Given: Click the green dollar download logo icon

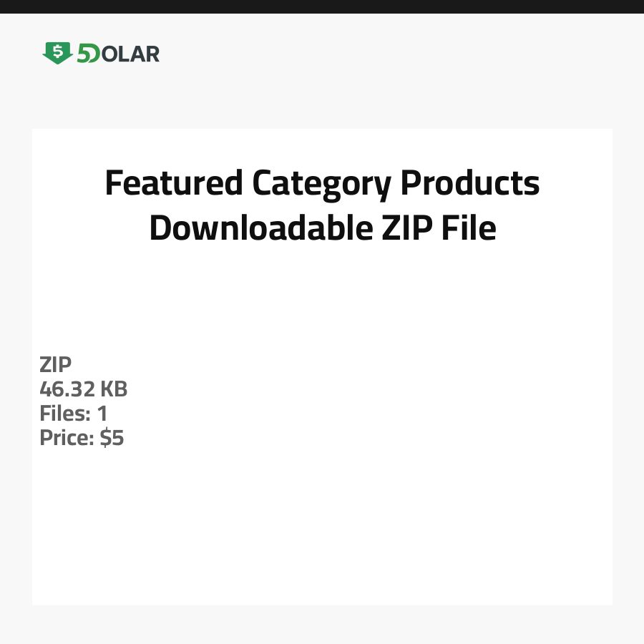Looking at the screenshot, I should (57, 53).
